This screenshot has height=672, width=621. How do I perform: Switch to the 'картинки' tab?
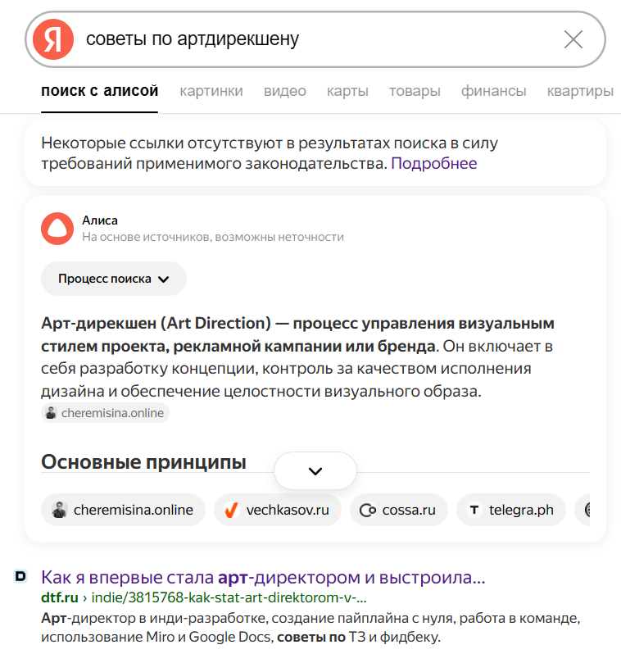tap(211, 91)
